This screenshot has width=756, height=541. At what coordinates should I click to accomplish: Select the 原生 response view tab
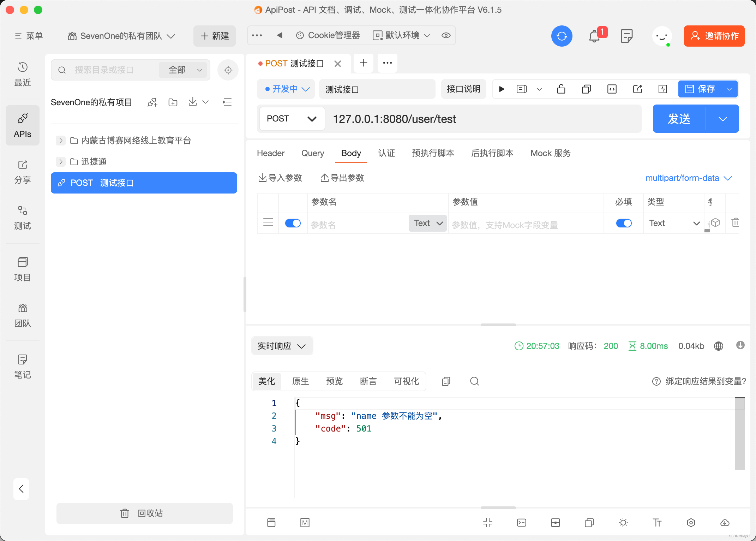[300, 381]
